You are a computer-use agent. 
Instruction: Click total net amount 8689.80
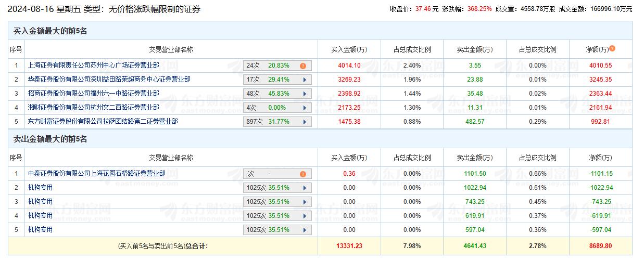[600, 246]
